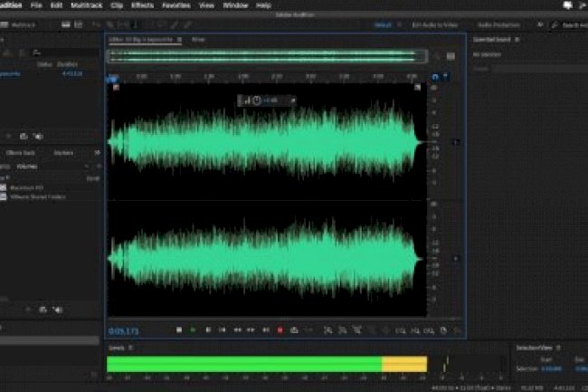Click the red Record button
The height and width of the screenshot is (392, 588).
280,330
